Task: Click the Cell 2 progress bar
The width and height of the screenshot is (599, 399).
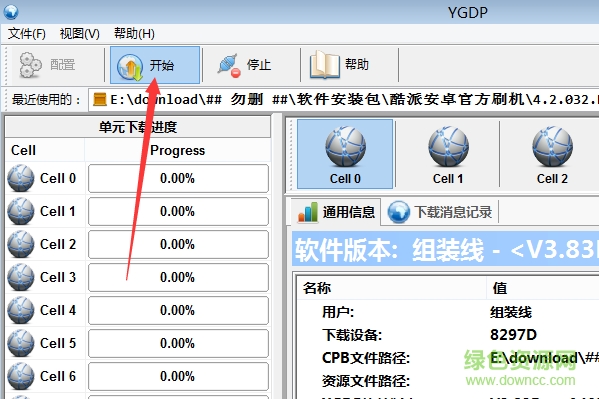Action: 178,244
